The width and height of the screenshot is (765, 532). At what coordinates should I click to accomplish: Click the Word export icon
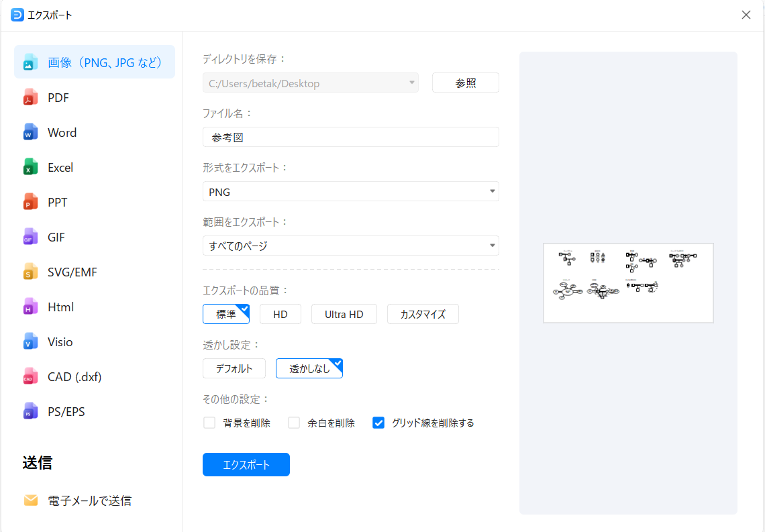30,132
